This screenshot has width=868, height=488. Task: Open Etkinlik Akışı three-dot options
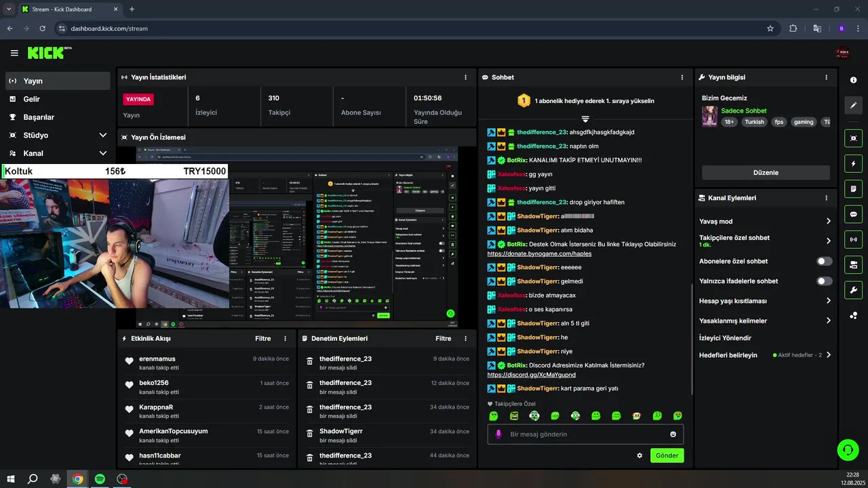(x=285, y=338)
